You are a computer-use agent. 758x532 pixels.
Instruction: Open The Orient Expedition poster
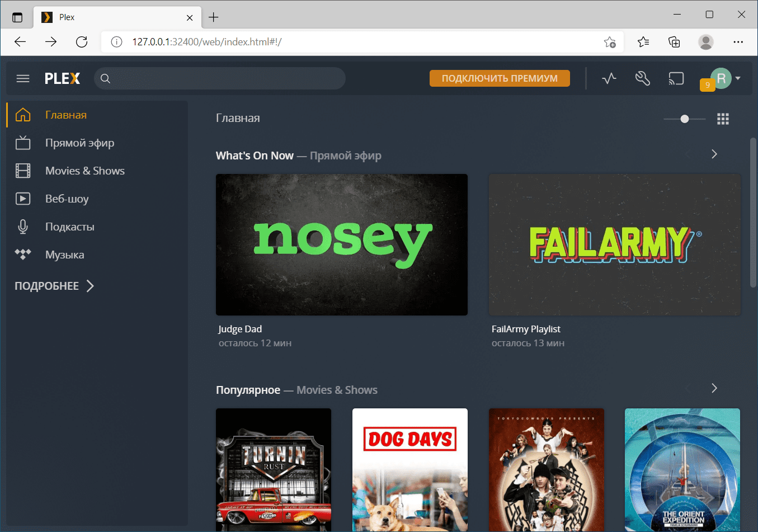(682, 470)
